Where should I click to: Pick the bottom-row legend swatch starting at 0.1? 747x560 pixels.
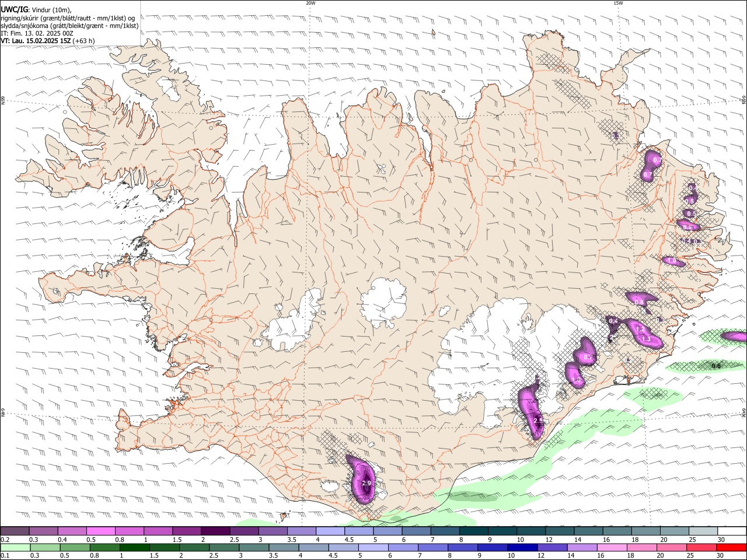[15, 547]
